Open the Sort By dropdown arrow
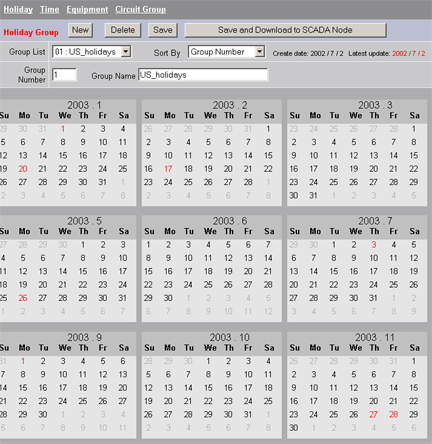The width and height of the screenshot is (432, 444). [260, 52]
